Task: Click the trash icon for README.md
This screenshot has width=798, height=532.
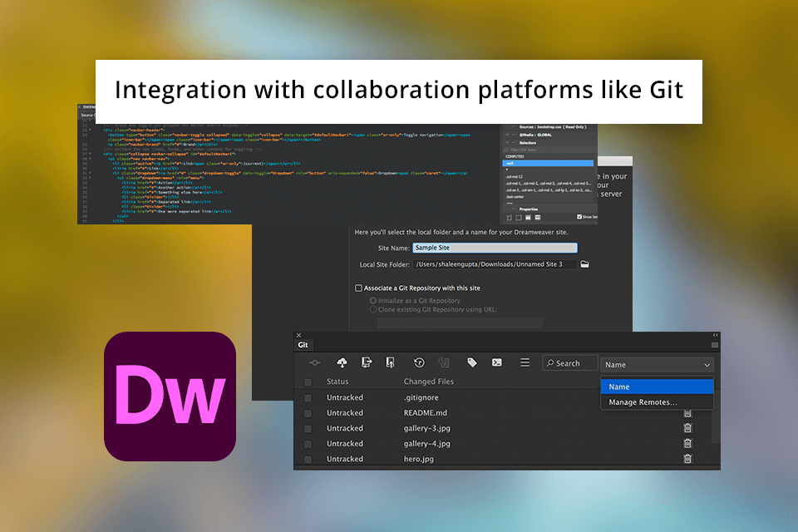Action: tap(687, 413)
